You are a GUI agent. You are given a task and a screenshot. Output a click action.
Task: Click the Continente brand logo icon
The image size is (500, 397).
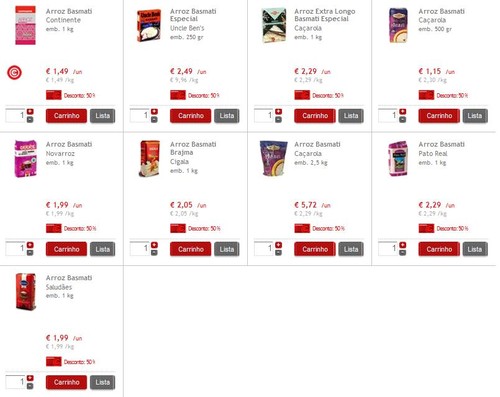click(x=14, y=73)
